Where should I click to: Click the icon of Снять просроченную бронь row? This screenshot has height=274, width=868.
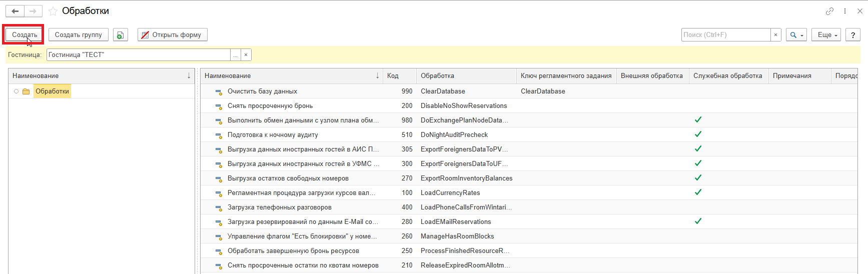(219, 106)
